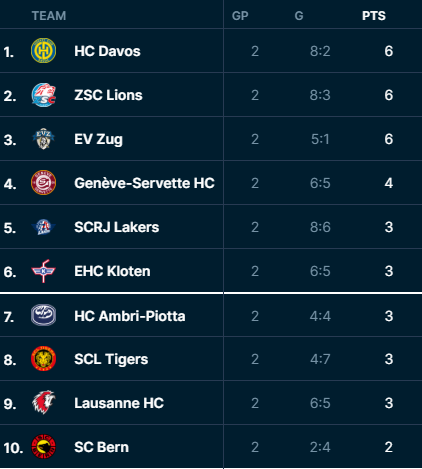Image resolution: width=422 pixels, height=469 pixels.
Task: Open the HC Davos team name link
Action: point(107,51)
